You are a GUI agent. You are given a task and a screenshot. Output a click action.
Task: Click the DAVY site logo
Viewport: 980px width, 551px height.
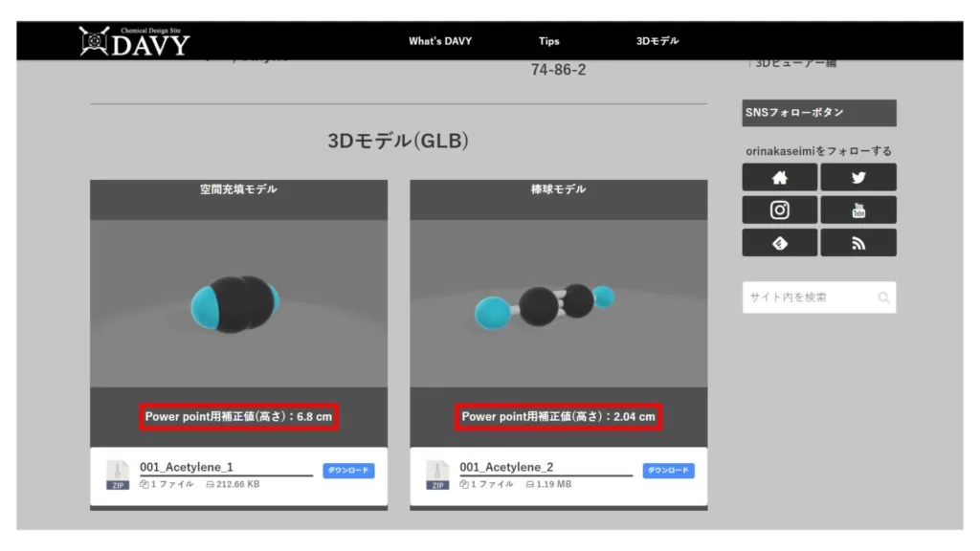[134, 41]
